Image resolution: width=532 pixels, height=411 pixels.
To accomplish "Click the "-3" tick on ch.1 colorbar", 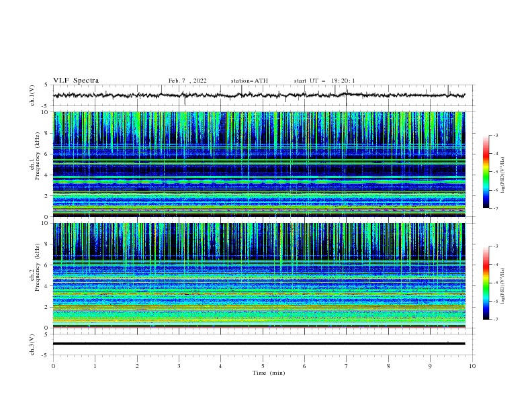I will click(x=495, y=135).
